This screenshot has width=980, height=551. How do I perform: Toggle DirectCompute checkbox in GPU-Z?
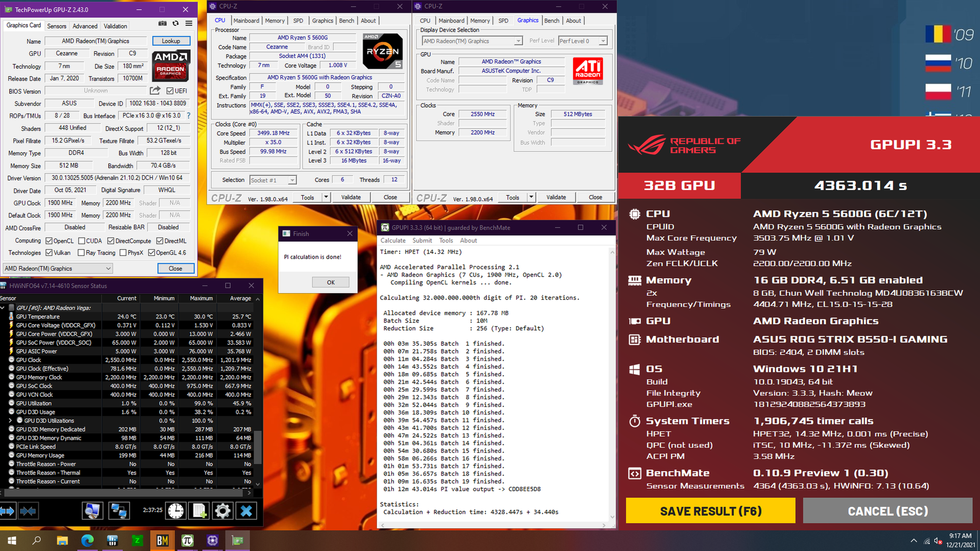110,241
